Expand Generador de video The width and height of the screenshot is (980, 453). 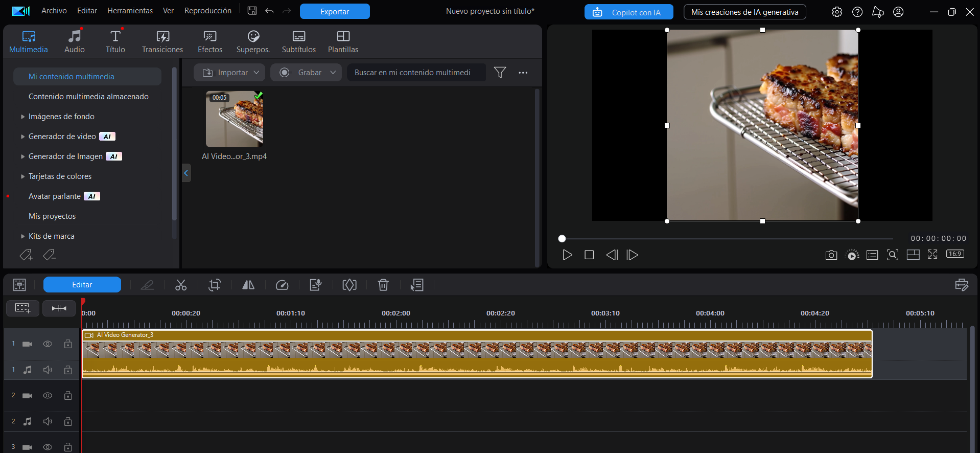(22, 137)
